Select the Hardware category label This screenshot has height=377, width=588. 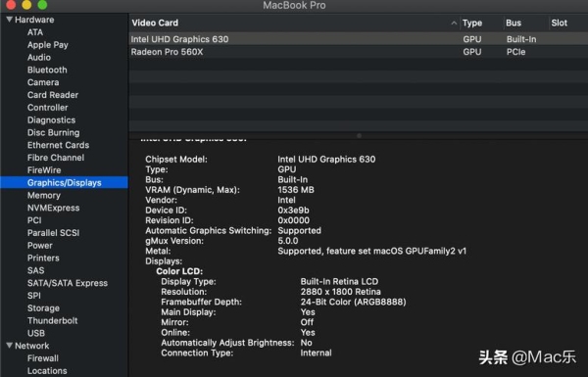pos(34,20)
